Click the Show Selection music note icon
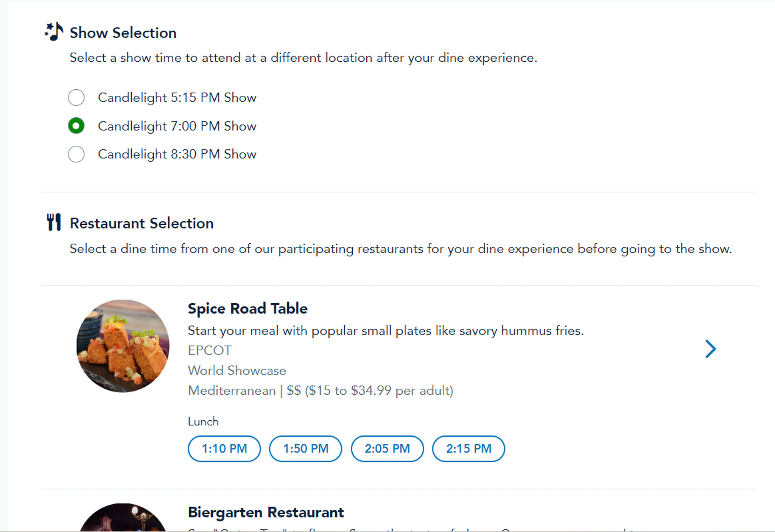 click(54, 32)
